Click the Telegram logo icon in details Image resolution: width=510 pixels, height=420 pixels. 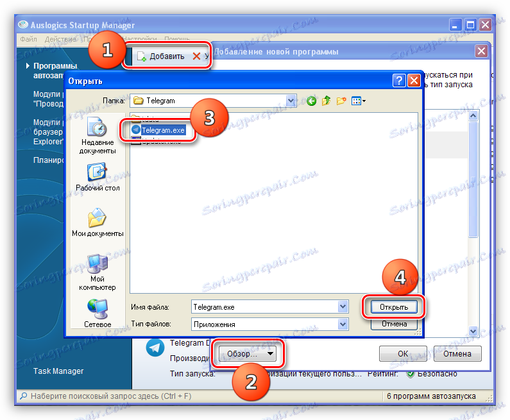coord(155,347)
